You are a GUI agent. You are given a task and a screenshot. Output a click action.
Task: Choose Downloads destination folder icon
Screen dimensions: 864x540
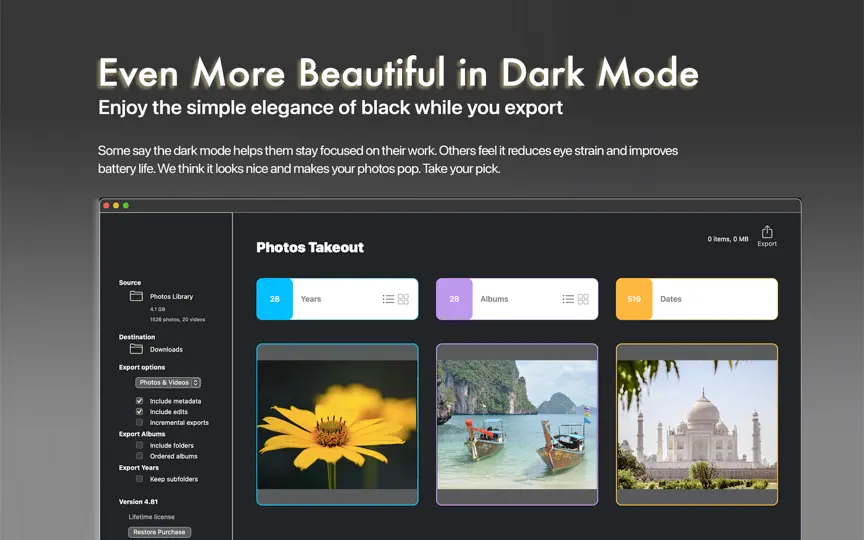coord(136,349)
